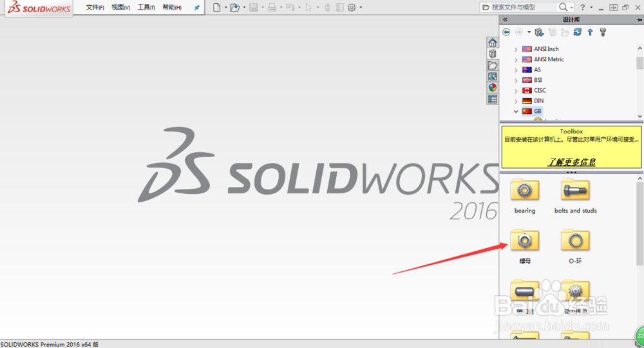Click the tile windows icon in title bar
The height and width of the screenshot is (348, 644).
coord(613,7)
